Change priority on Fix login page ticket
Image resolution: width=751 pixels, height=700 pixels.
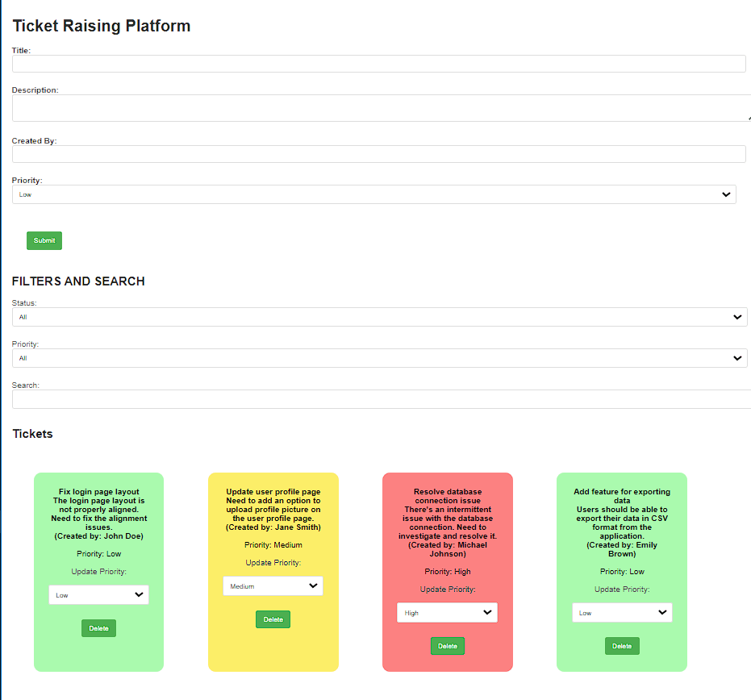pos(98,595)
